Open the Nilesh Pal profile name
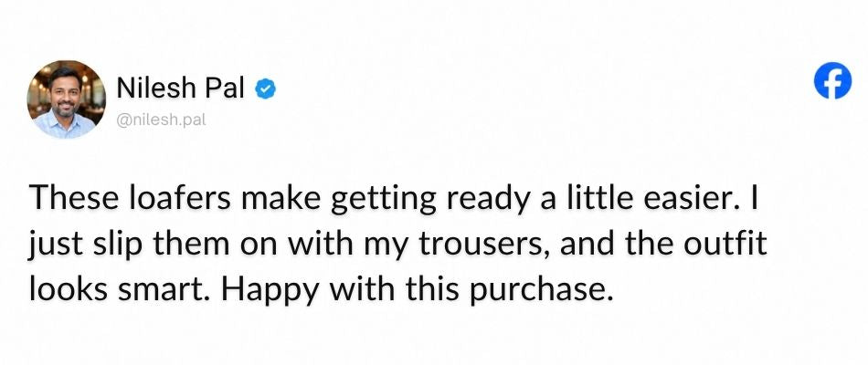Viewport: 868px width, 365px height. coord(181,88)
